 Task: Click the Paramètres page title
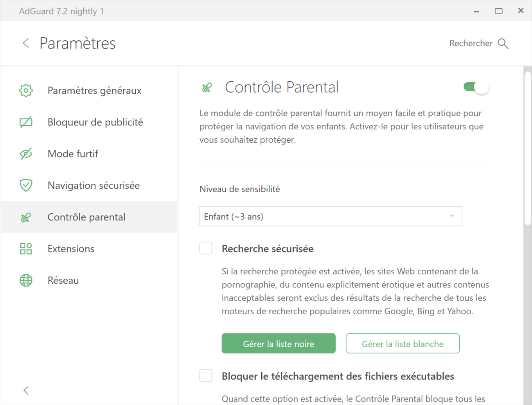point(77,43)
